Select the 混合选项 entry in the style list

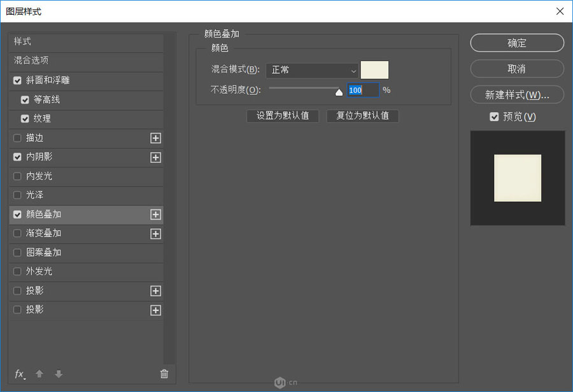[x=38, y=62]
